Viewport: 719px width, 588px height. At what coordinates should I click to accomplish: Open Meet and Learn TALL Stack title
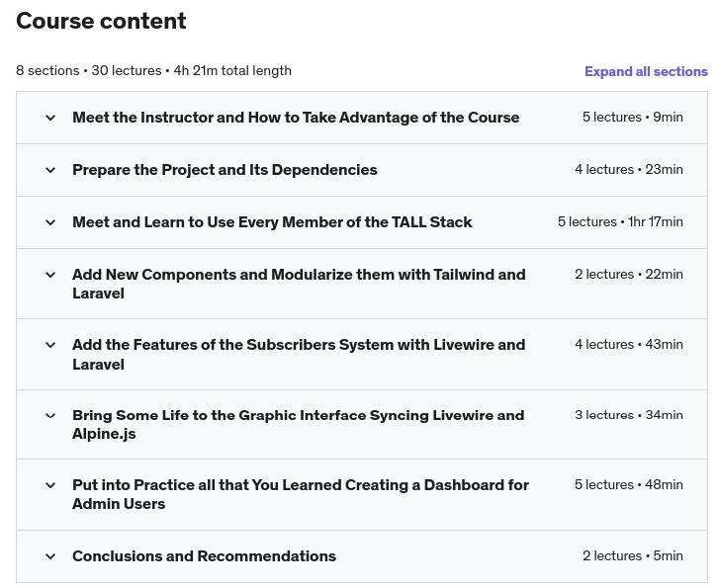272,222
